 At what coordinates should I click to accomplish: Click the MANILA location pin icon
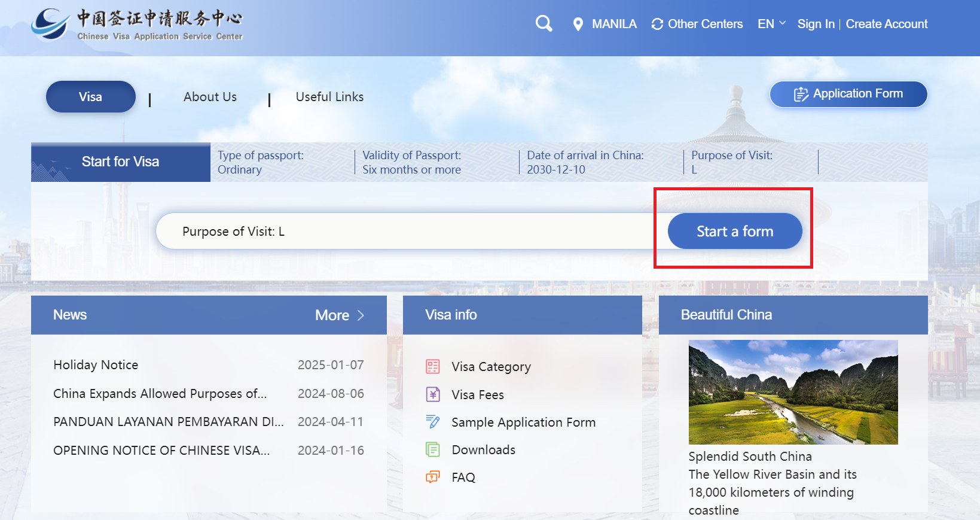click(x=578, y=25)
